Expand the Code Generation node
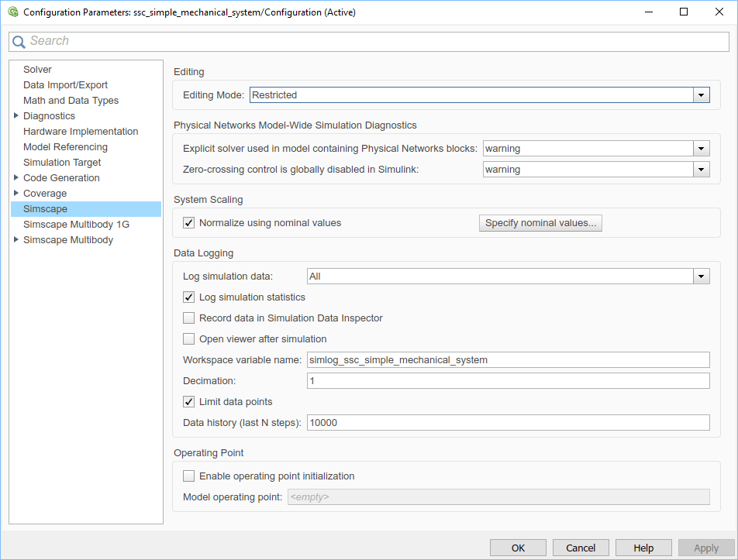Screen dimensions: 738x560 [16, 177]
